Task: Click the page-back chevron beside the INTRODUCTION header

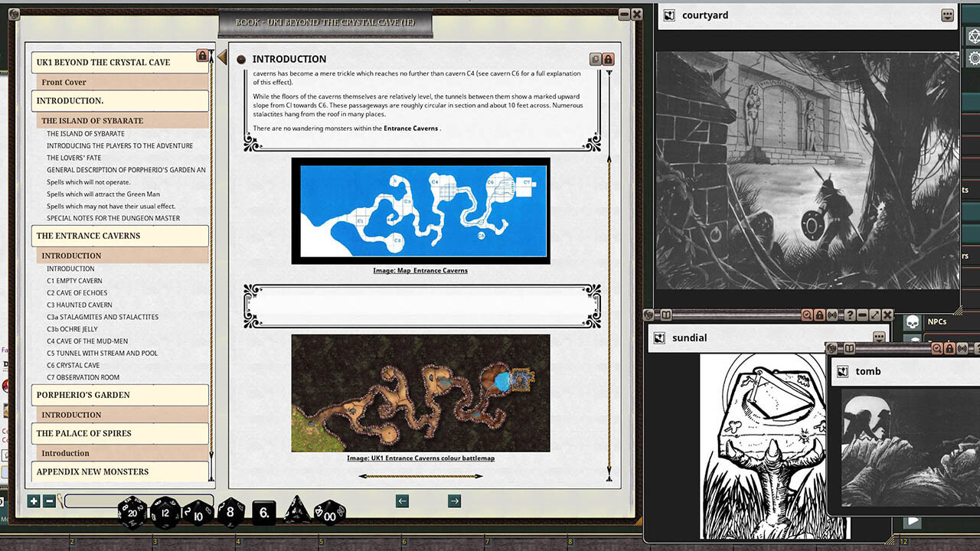Action: click(222, 57)
